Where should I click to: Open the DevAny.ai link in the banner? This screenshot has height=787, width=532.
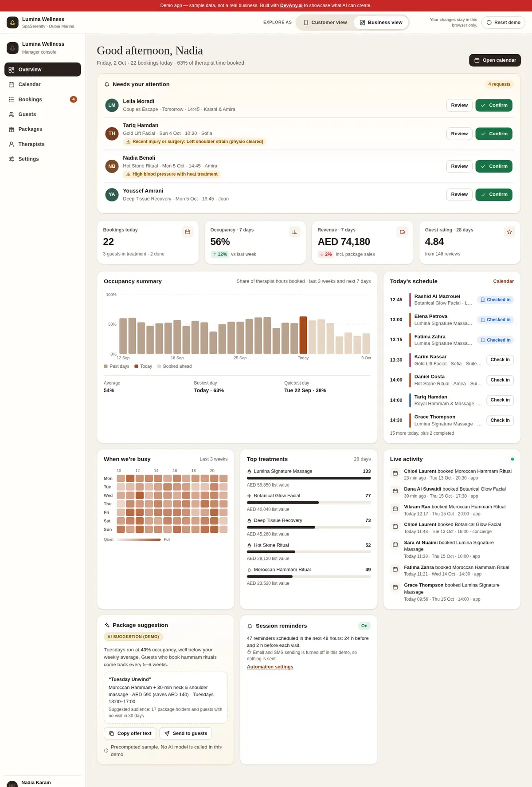[291, 6]
